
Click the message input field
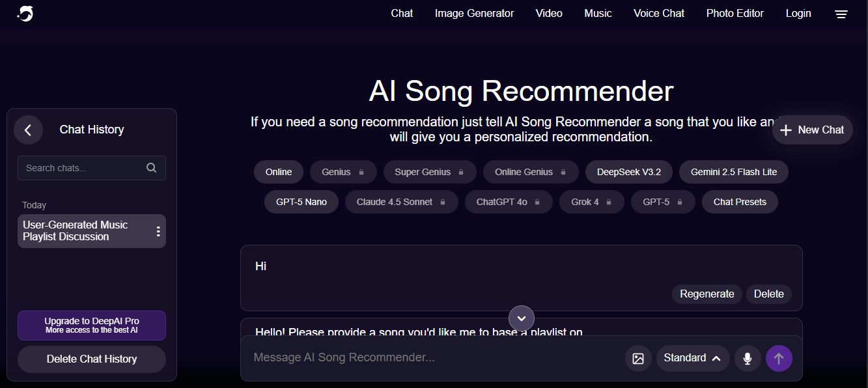[x=423, y=357]
